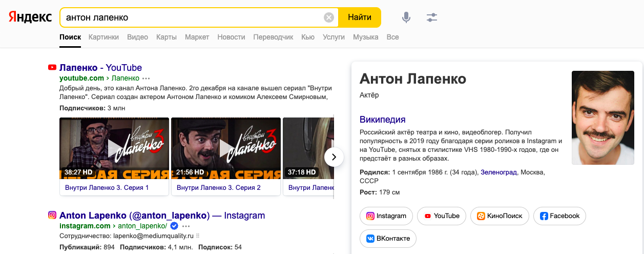Switch to the Картинки tab

(103, 37)
